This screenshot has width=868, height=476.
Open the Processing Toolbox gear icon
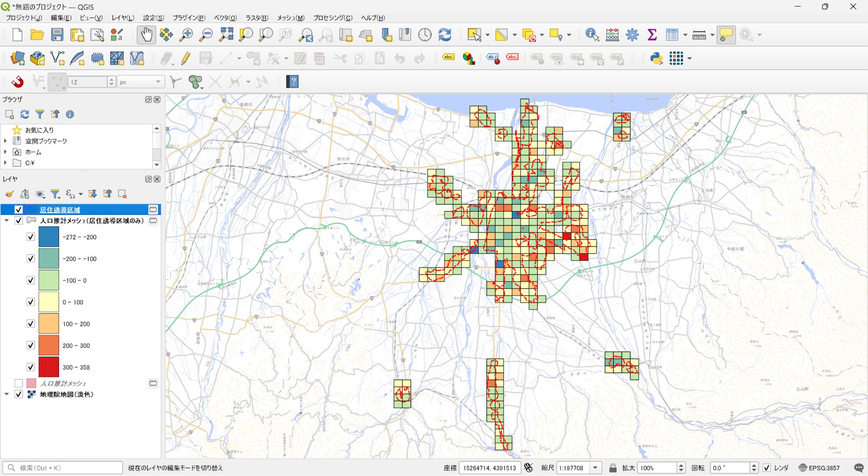632,35
